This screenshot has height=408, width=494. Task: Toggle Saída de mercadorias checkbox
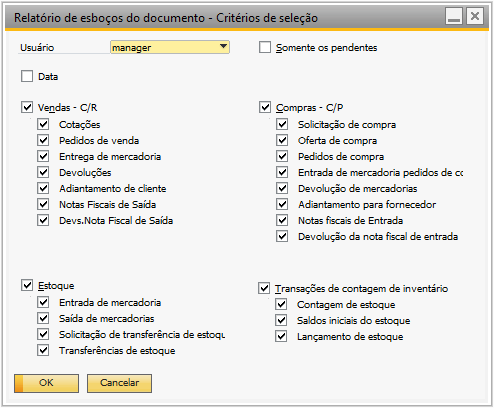point(43,318)
